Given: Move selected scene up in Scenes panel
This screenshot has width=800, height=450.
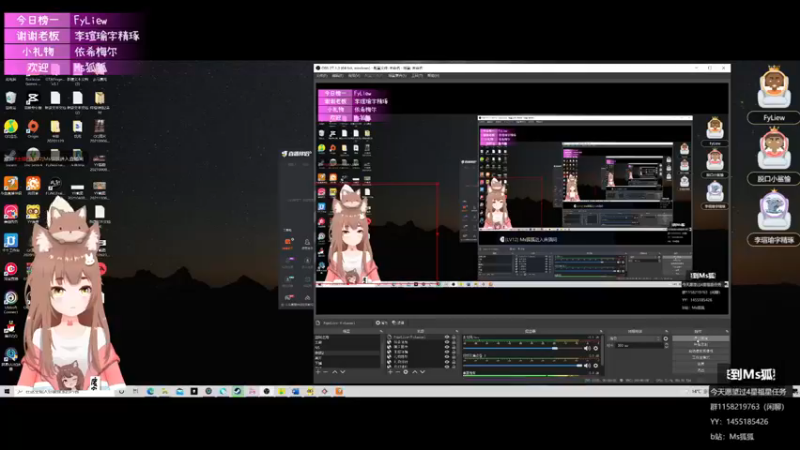Looking at the screenshot, I should click(x=335, y=371).
